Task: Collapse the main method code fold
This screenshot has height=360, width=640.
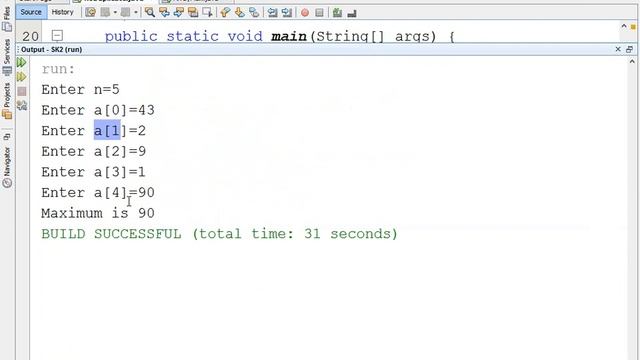Action: pos(57,36)
